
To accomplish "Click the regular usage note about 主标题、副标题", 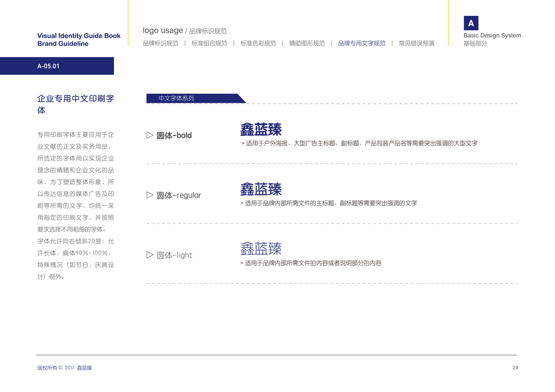I will 329,203.
